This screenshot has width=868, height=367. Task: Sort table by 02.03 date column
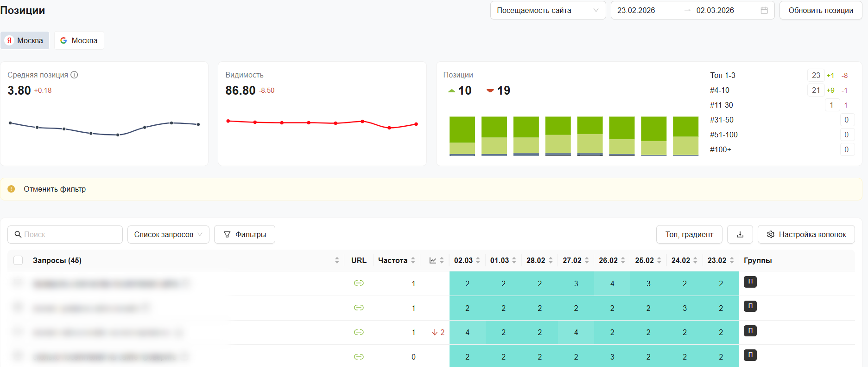tap(478, 260)
